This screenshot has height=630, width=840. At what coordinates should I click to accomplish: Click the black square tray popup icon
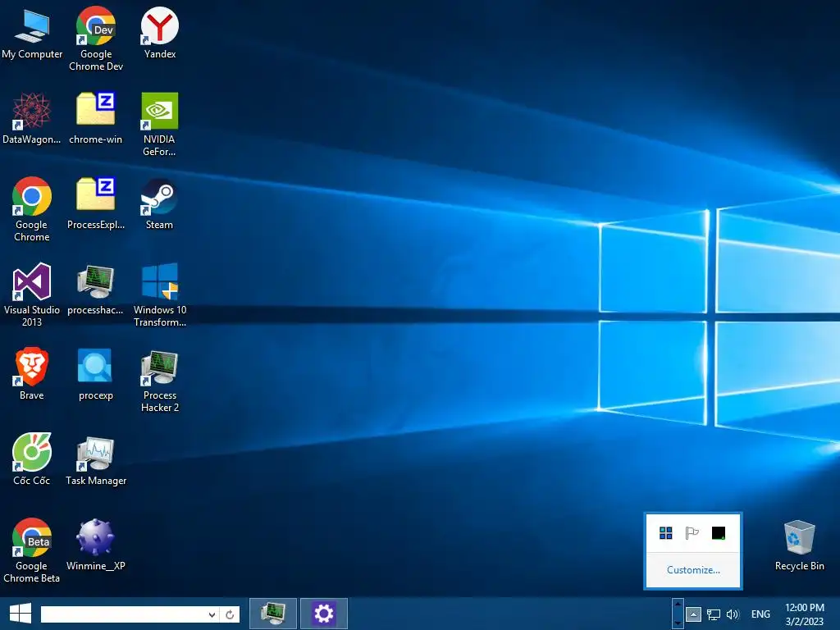point(719,533)
